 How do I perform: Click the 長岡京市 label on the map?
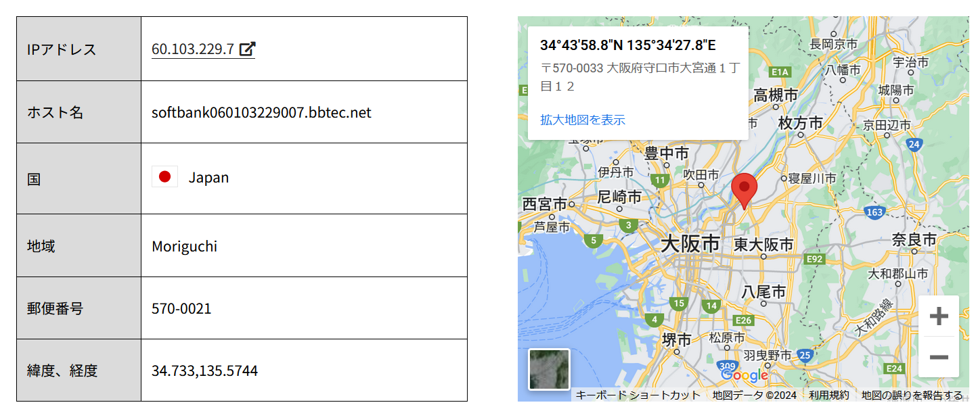834,44
